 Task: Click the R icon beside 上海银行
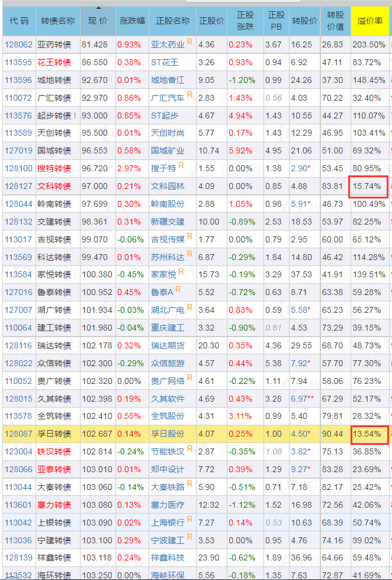click(x=189, y=520)
